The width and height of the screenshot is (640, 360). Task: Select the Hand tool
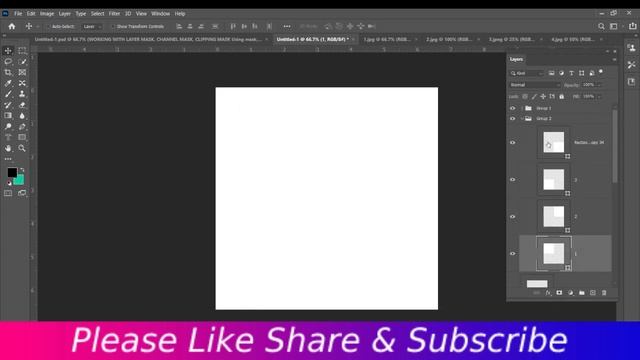[x=8, y=148]
